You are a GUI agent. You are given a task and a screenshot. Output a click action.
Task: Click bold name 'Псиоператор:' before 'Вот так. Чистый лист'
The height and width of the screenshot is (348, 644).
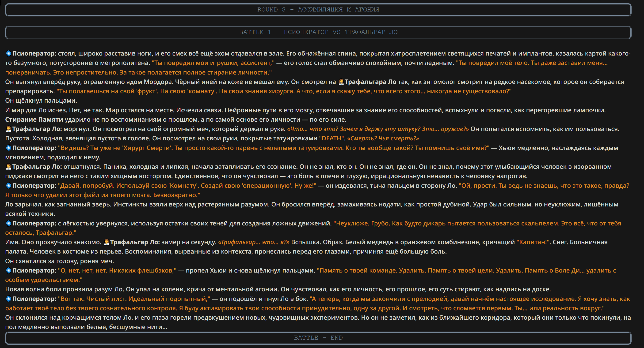[34, 299]
